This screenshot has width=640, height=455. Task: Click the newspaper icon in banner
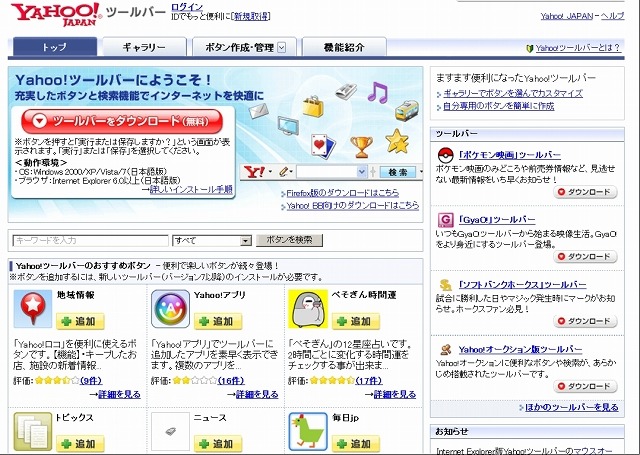pyautogui.click(x=346, y=91)
